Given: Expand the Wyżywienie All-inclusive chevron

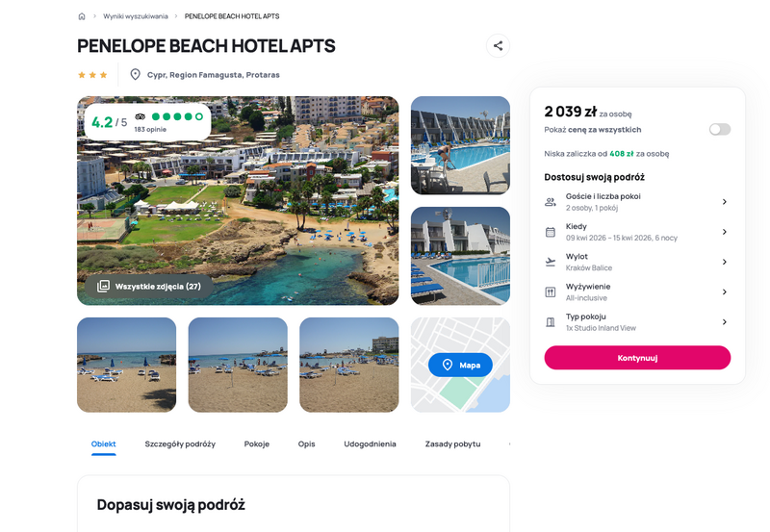Looking at the screenshot, I should 725,292.
